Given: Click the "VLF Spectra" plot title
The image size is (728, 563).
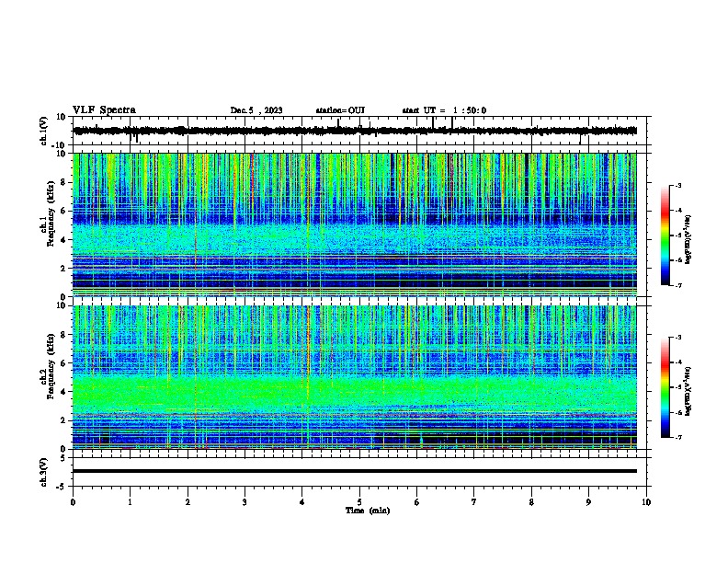Looking at the screenshot, I should click(104, 110).
